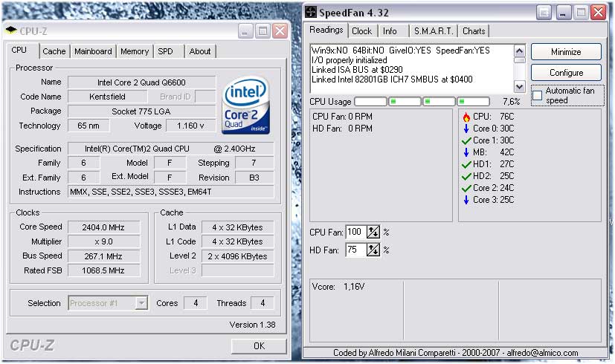
Task: Click the Threads count value in CPU-Z
Action: pos(263,303)
